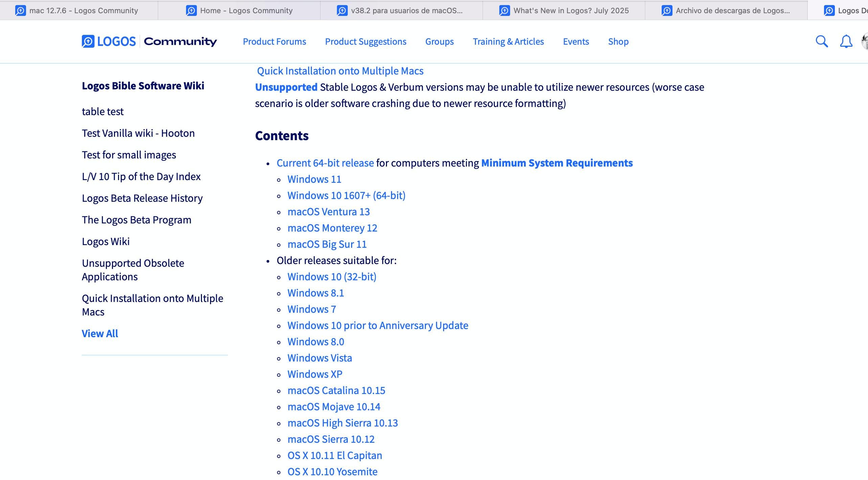Jump to Windows Vista section
Screen dimensions: 868x480
point(320,358)
